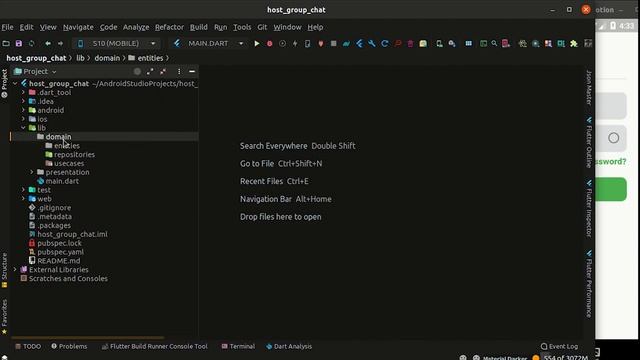
Task: Click the wrench tool icon in toolbar
Action: pos(372,43)
